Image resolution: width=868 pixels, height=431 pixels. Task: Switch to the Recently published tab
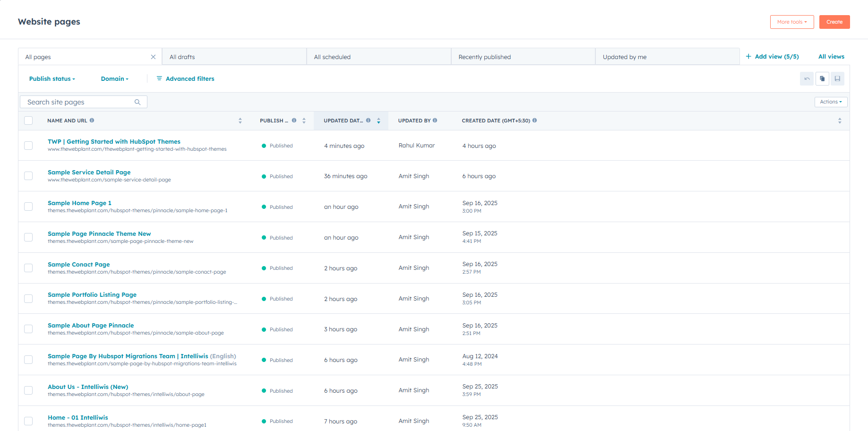[523, 57]
